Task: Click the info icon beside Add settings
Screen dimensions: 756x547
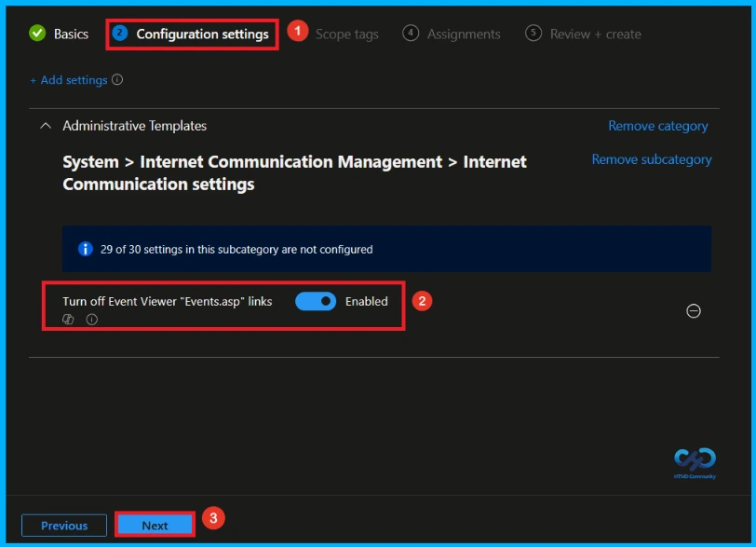Action: coord(117,79)
